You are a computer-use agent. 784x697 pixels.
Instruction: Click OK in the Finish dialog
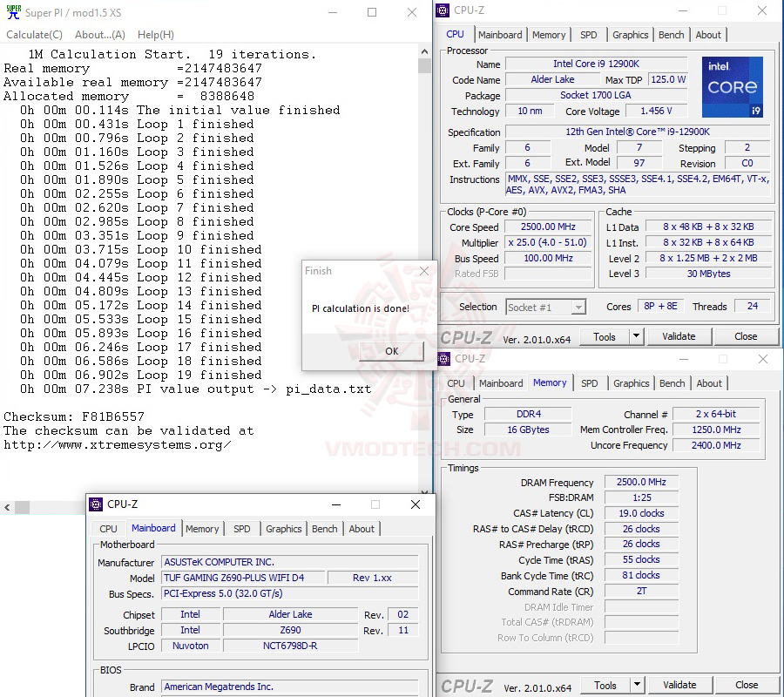point(391,351)
